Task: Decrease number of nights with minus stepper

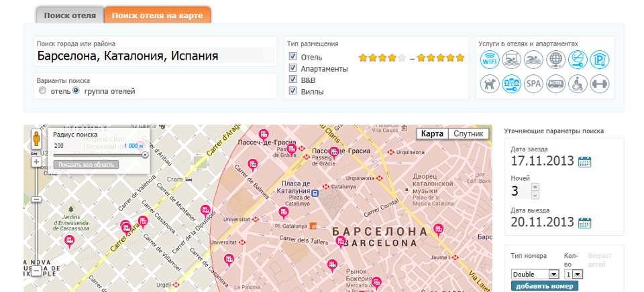Action: (x=535, y=195)
